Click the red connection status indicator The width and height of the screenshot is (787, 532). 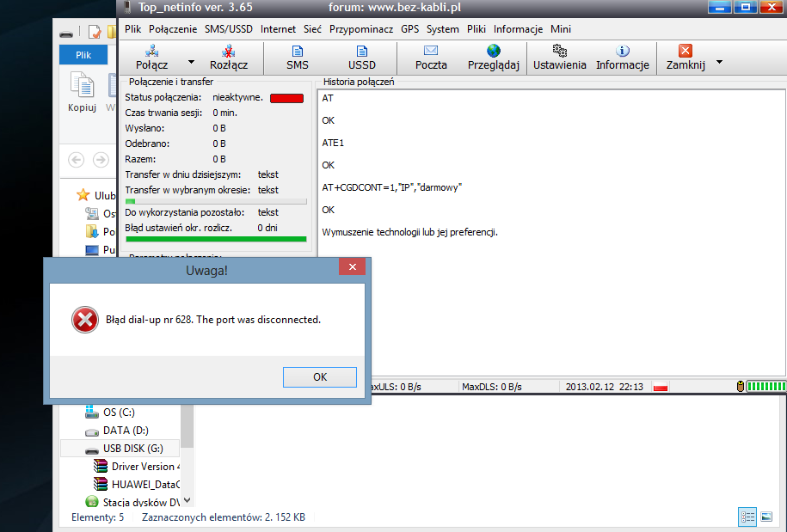286,98
